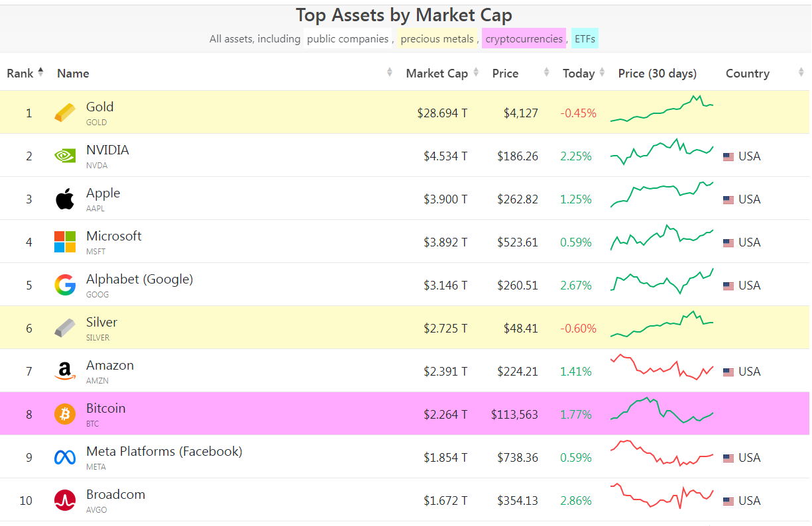
Task: Click the Meta Platforms logo icon
Action: (x=65, y=457)
